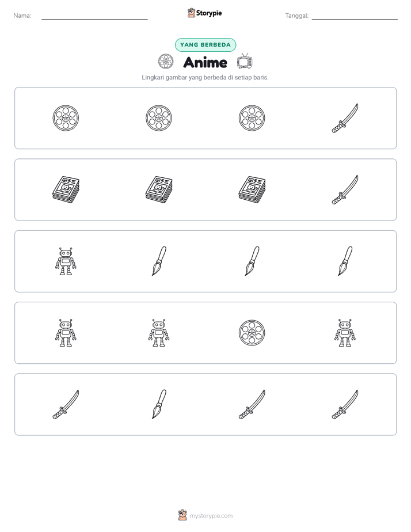This screenshot has height=532, width=411.
Task: Click the Anime heading text
Action: coord(205,62)
